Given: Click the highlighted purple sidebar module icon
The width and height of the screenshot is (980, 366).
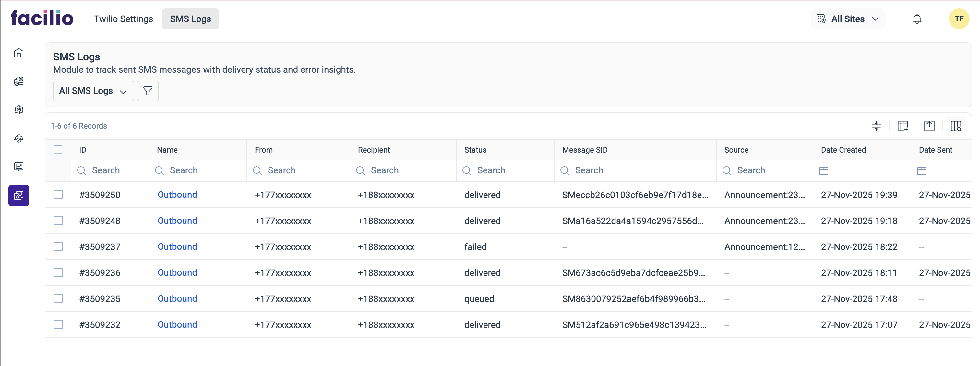Looking at the screenshot, I should click(x=18, y=196).
